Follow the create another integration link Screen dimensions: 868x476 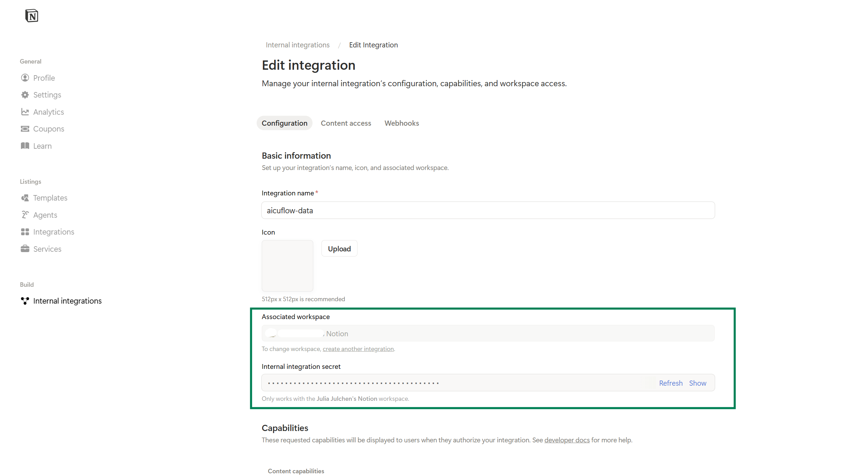tap(358, 349)
